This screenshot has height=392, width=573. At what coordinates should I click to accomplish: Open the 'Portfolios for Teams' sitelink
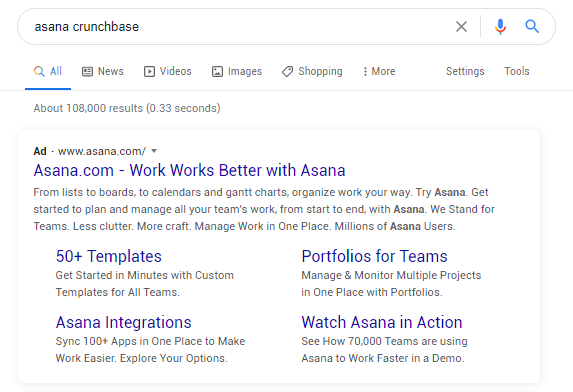(374, 256)
